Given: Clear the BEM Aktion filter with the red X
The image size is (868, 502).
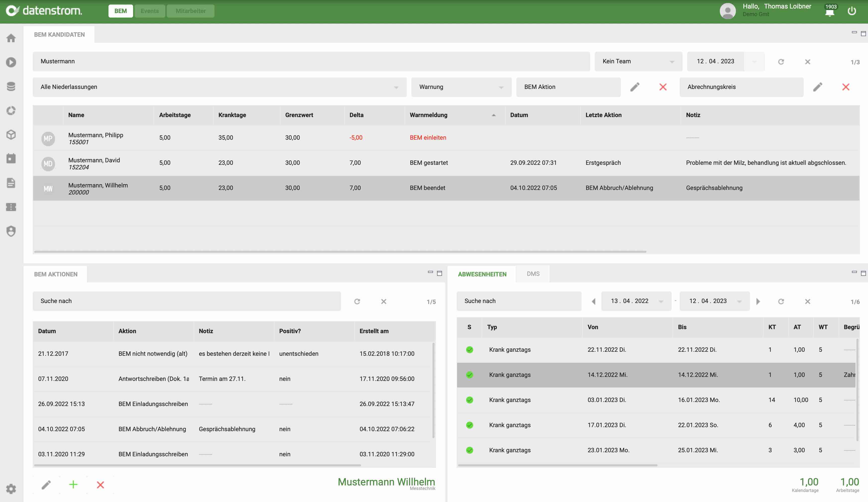Looking at the screenshot, I should [663, 87].
